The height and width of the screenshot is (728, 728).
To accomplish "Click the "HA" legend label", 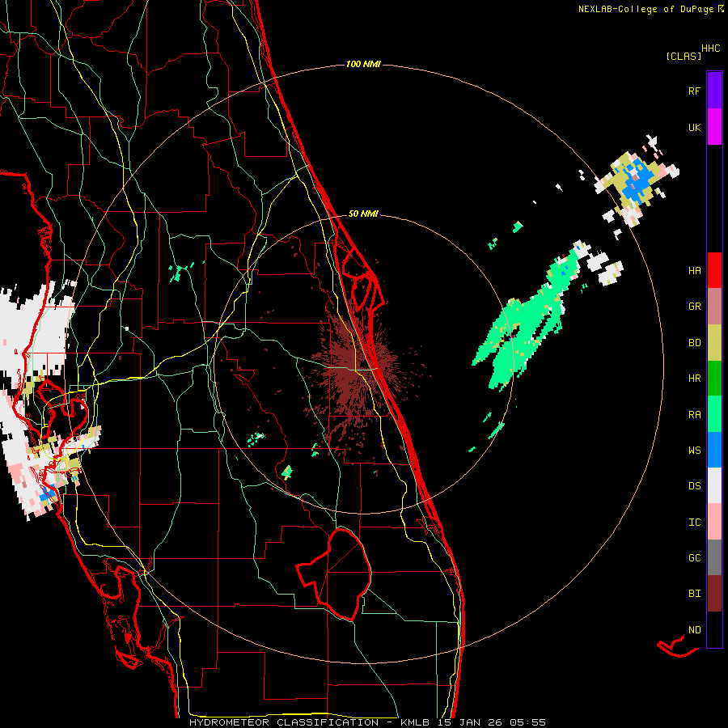I will pos(694,270).
